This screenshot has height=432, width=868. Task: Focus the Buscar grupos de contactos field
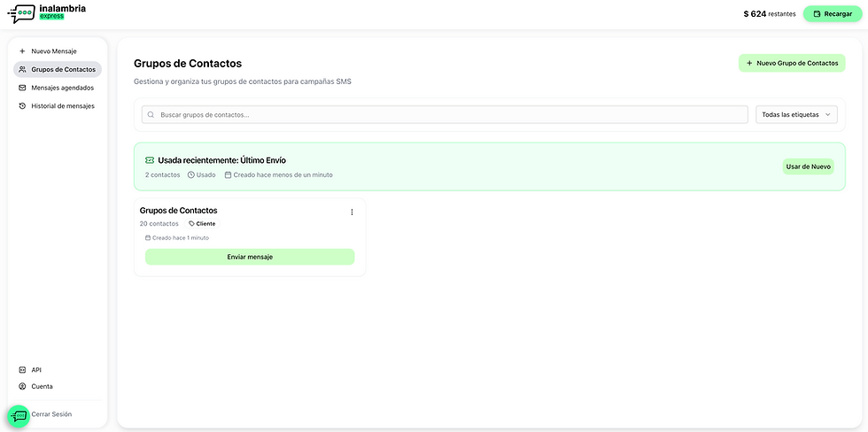pyautogui.click(x=445, y=114)
